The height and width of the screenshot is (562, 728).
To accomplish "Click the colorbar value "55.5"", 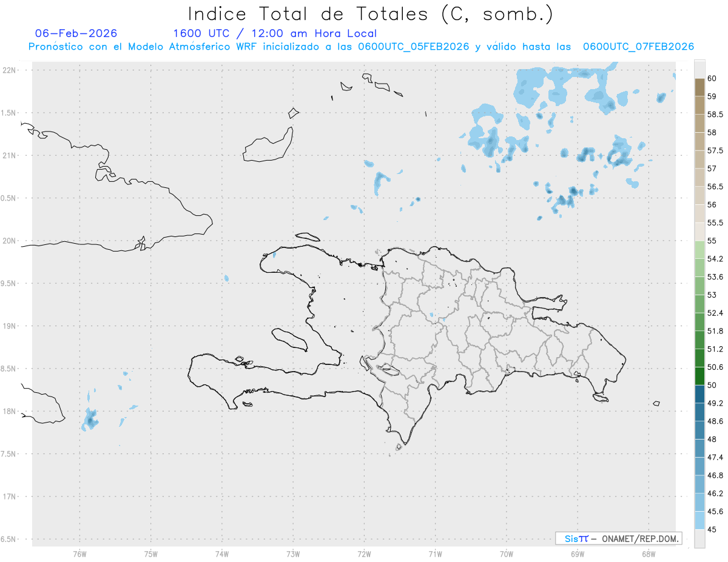I will (x=715, y=222).
